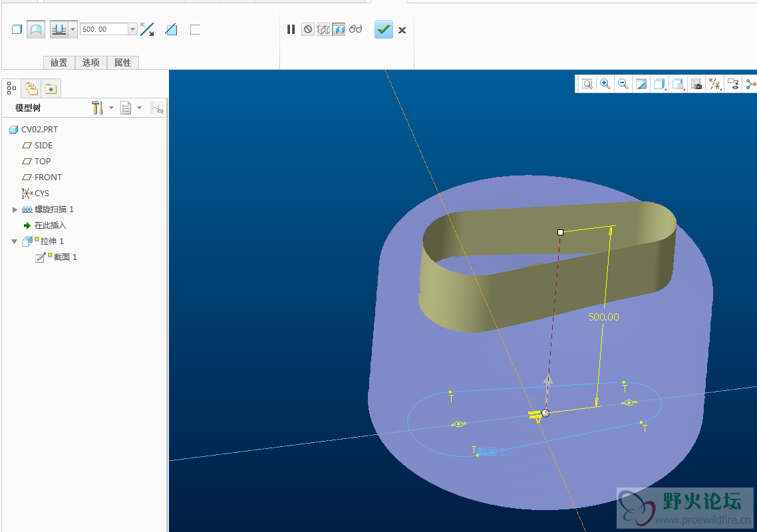Click the 500.00 dimension in the viewport

point(603,317)
